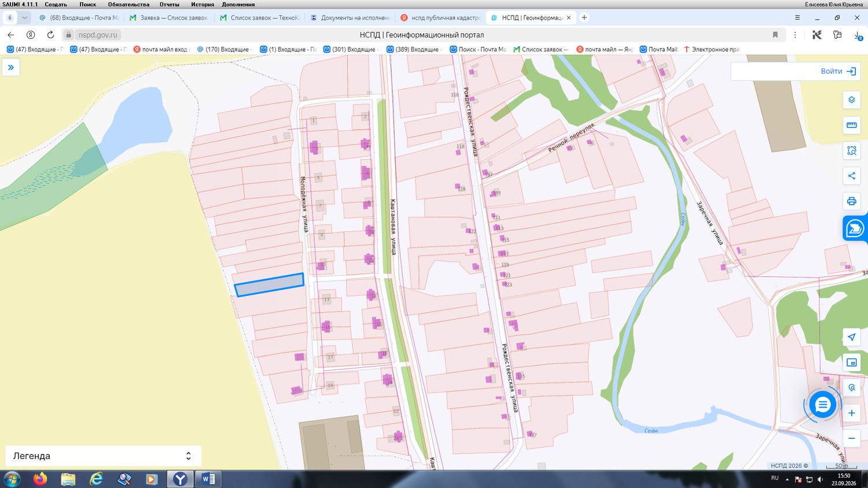The image size is (868, 488).
Task: Switch to the (68) Входящие mail tab
Action: [79, 18]
